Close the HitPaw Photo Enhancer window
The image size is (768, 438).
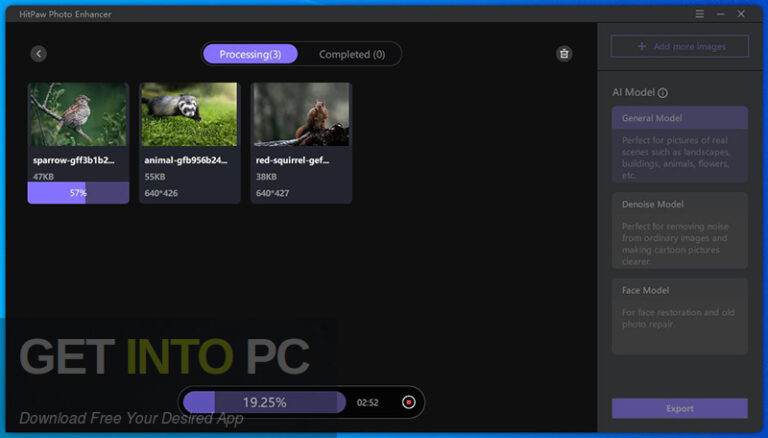coord(741,14)
